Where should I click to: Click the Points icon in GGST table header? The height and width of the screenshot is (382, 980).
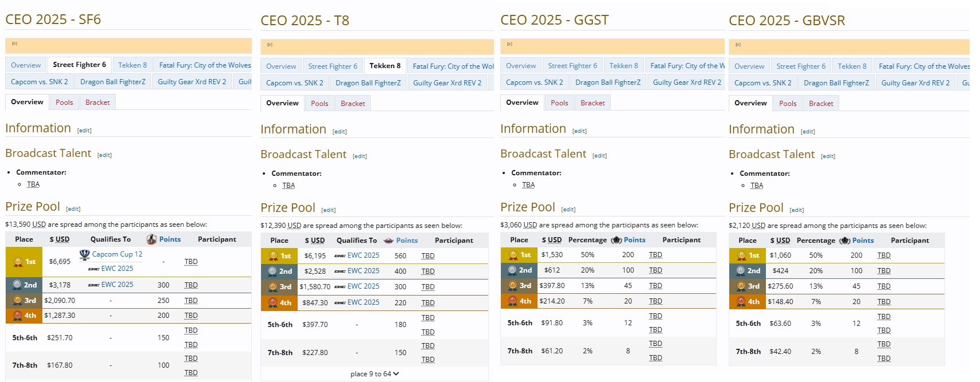(617, 240)
